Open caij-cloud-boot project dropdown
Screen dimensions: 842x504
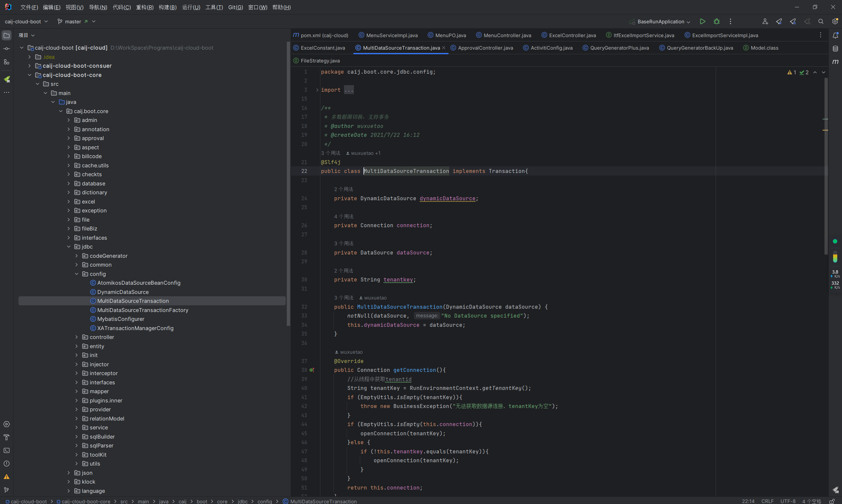27,21
